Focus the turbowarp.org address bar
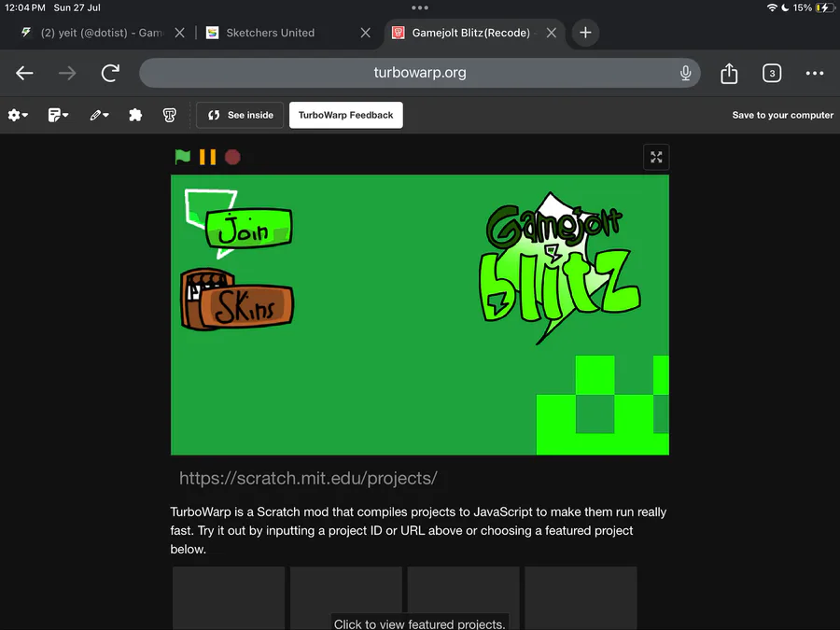The image size is (840, 630). pyautogui.click(x=419, y=73)
